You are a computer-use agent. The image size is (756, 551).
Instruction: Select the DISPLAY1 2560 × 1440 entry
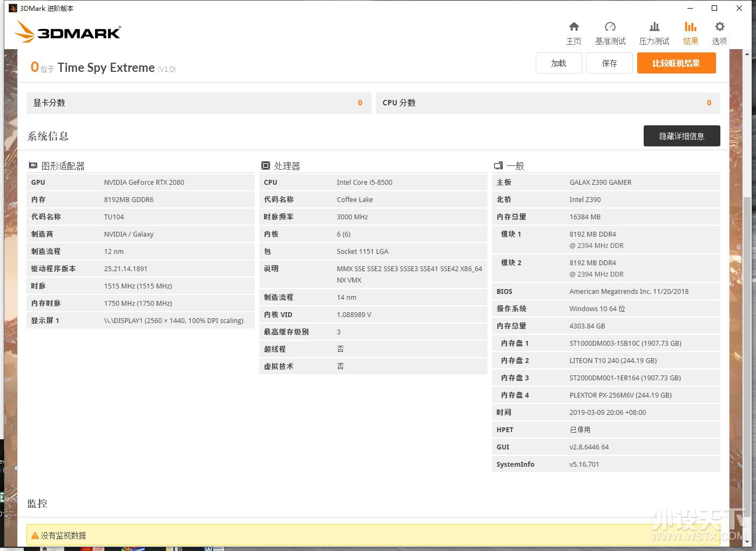click(174, 320)
